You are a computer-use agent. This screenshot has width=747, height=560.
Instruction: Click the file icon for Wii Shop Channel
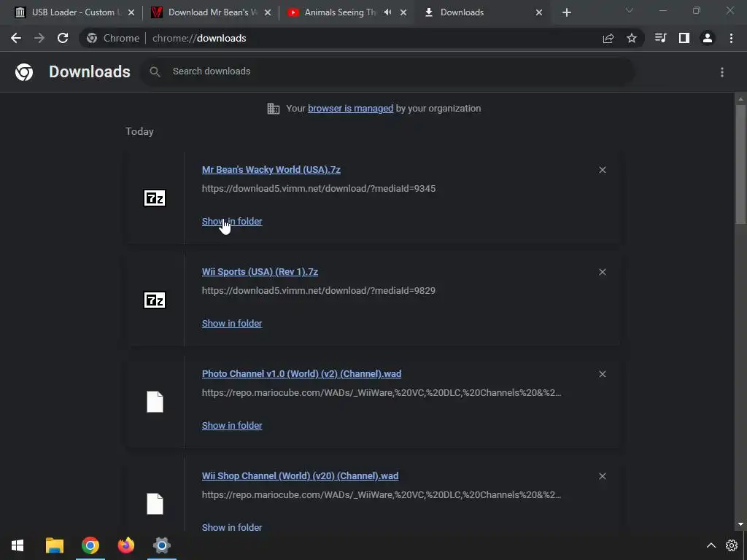point(155,504)
